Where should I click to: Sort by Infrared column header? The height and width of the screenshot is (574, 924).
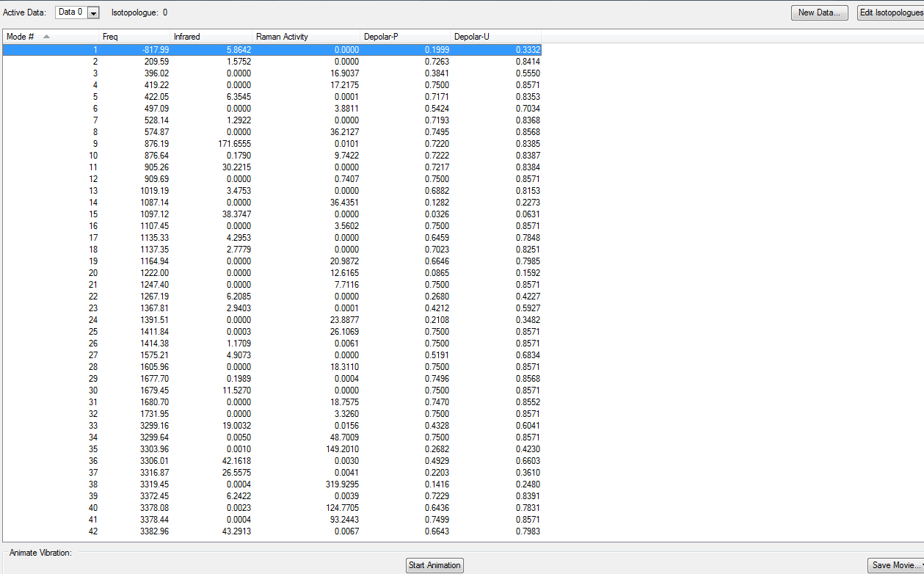211,37
